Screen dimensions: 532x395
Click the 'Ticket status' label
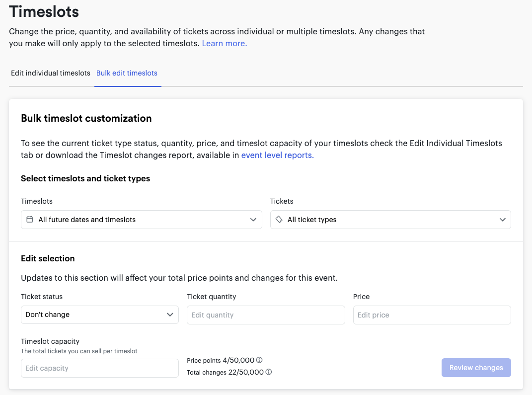(x=42, y=297)
